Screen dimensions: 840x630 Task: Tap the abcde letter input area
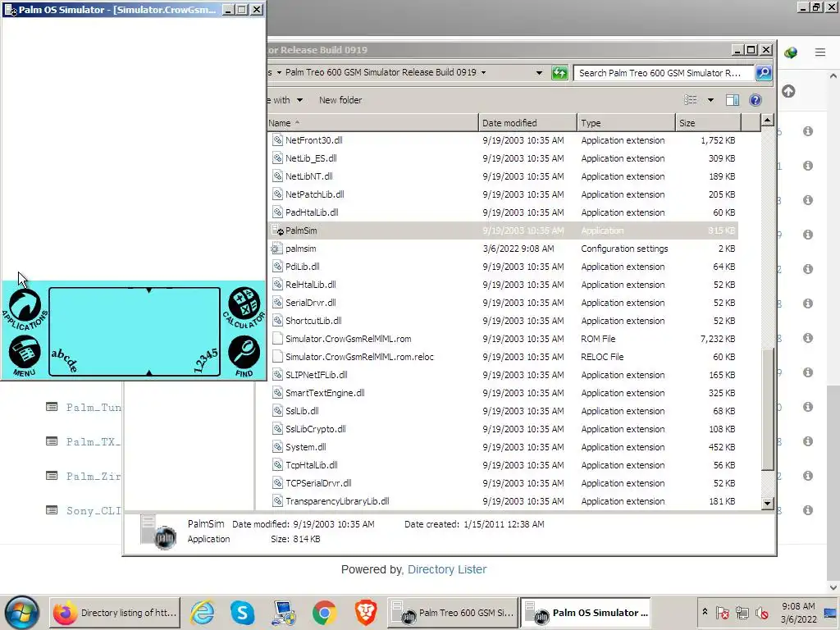coord(65,359)
